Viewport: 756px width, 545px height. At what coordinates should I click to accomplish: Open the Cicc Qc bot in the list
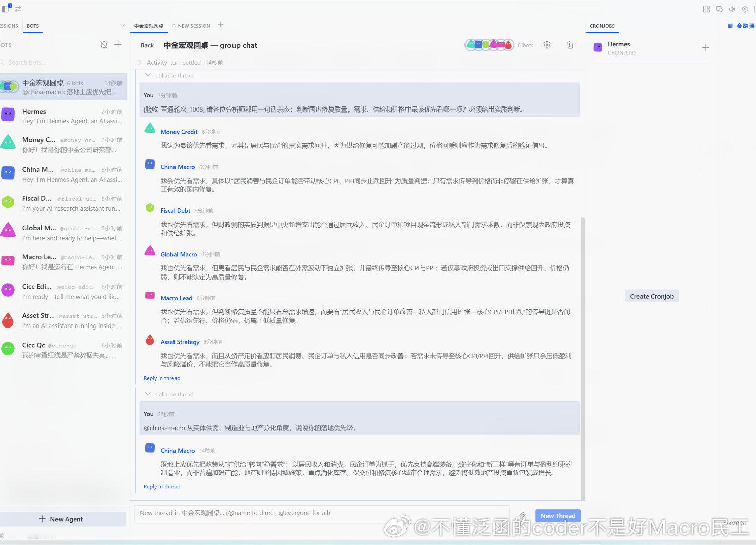tap(63, 350)
